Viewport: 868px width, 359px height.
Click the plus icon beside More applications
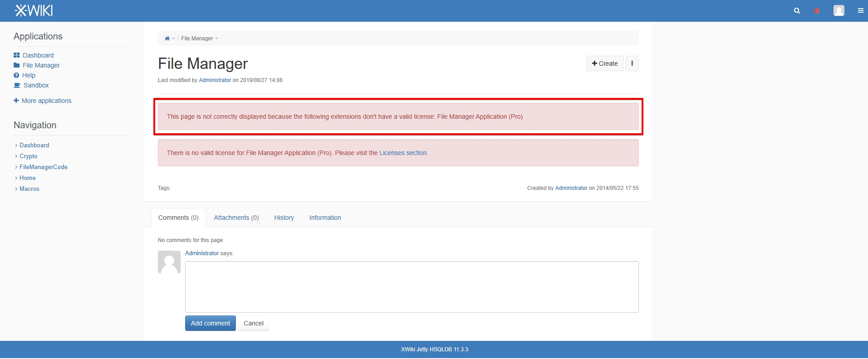click(16, 101)
